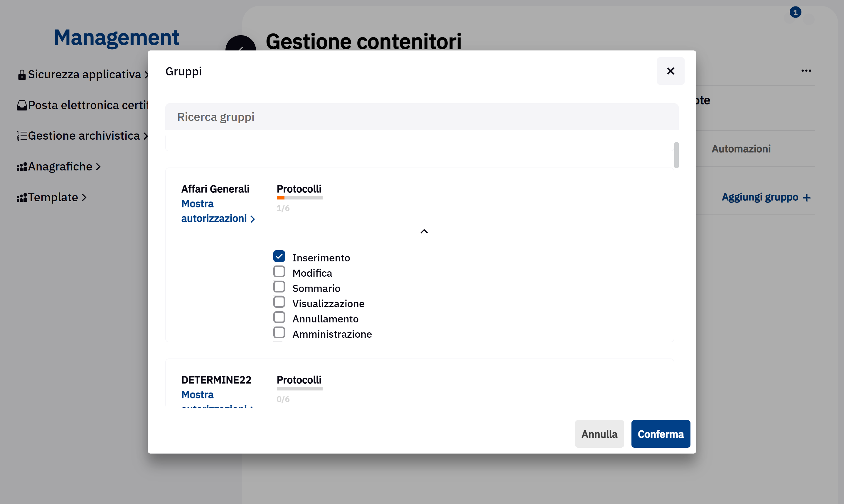Click the dialog's vertical scrollbar thumb
This screenshot has height=504, width=844.
(676, 155)
